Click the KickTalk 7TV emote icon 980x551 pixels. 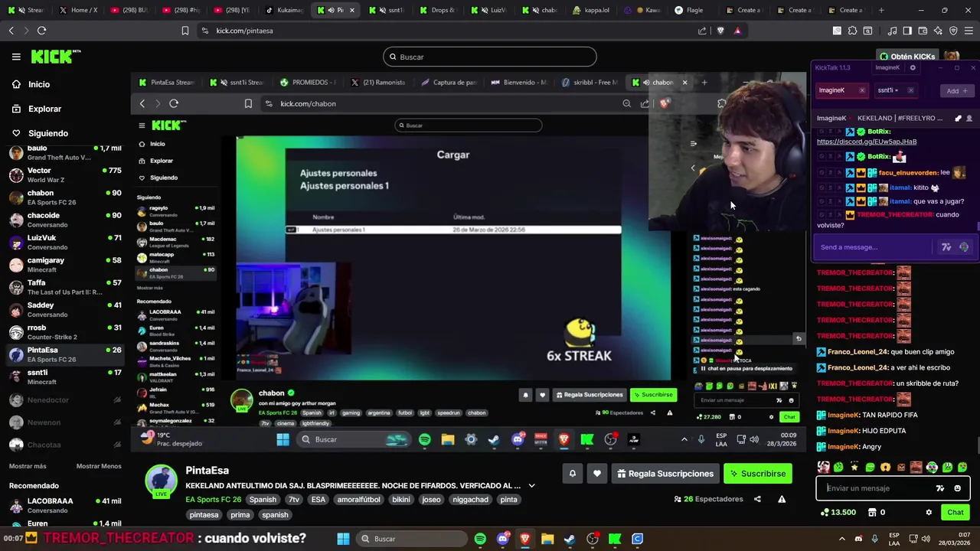(946, 247)
